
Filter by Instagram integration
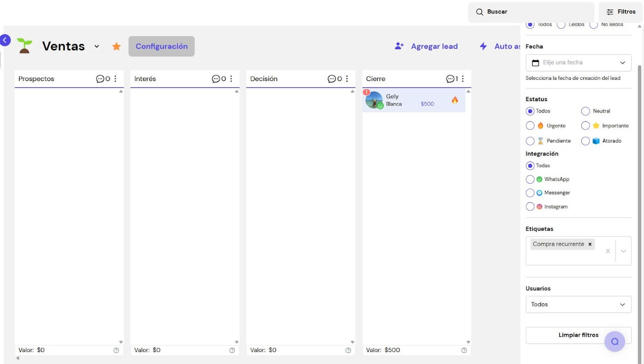pos(530,207)
